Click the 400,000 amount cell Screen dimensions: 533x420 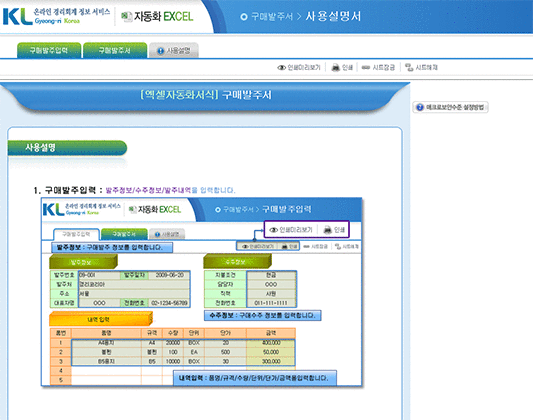click(271, 343)
